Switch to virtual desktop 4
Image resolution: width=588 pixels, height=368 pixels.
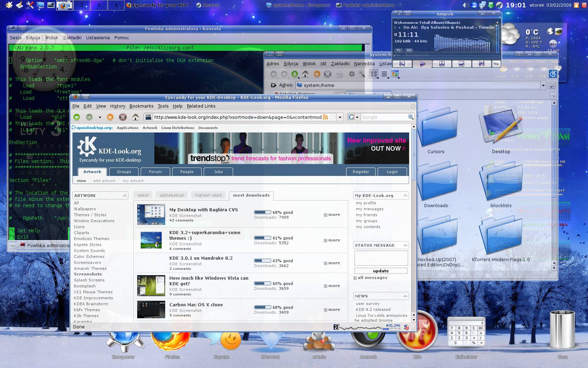(x=116, y=5)
